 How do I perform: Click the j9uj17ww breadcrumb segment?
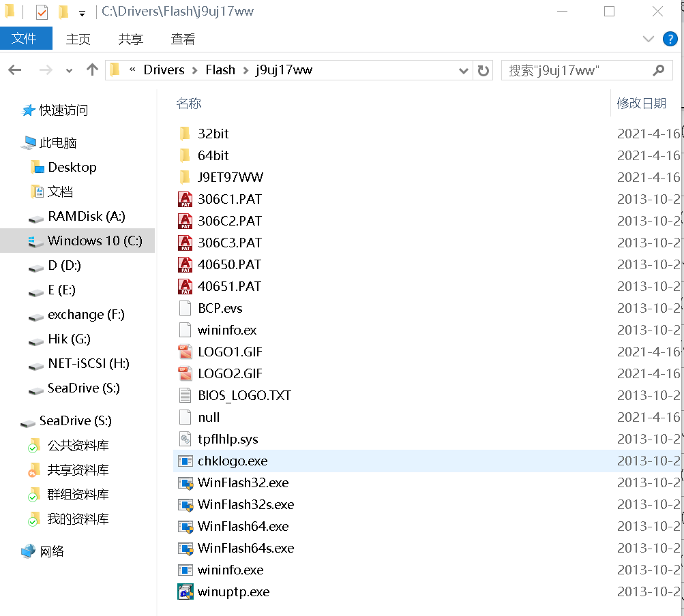point(284,70)
